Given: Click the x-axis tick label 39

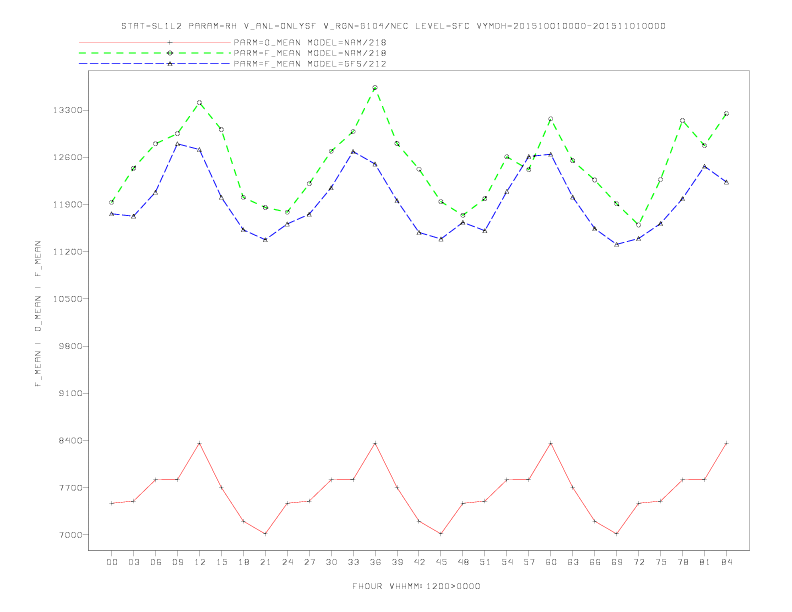Looking at the screenshot, I should [397, 562].
